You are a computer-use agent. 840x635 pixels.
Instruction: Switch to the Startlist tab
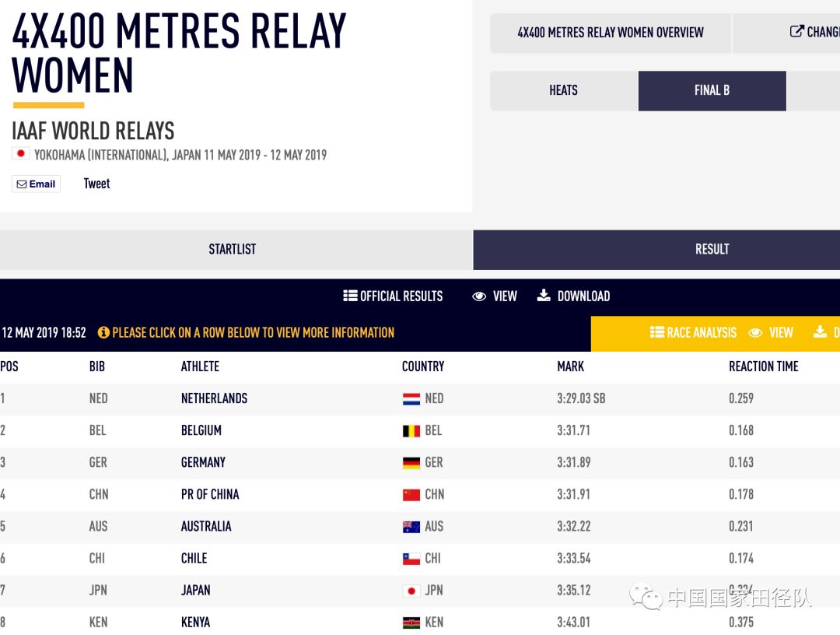tap(232, 250)
